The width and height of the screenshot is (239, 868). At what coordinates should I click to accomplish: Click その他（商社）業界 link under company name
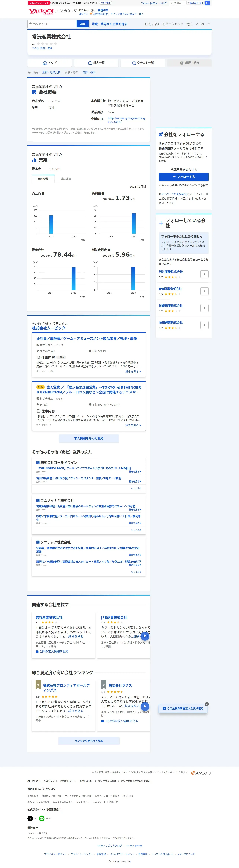click(x=42, y=48)
